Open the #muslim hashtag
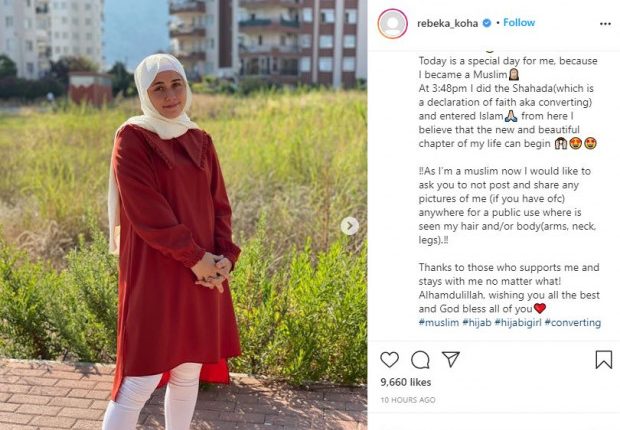This screenshot has height=430, width=620. (439, 322)
